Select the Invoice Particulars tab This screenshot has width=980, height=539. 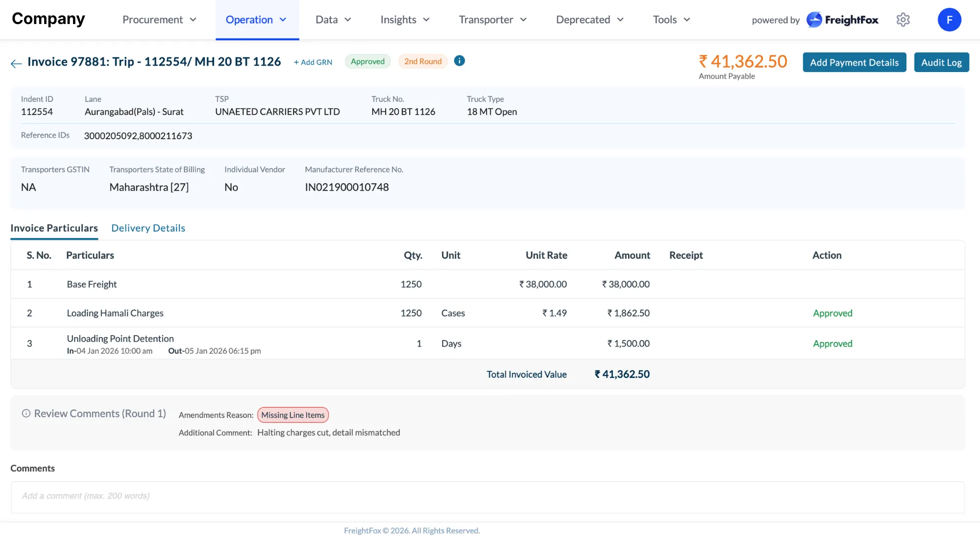[54, 228]
